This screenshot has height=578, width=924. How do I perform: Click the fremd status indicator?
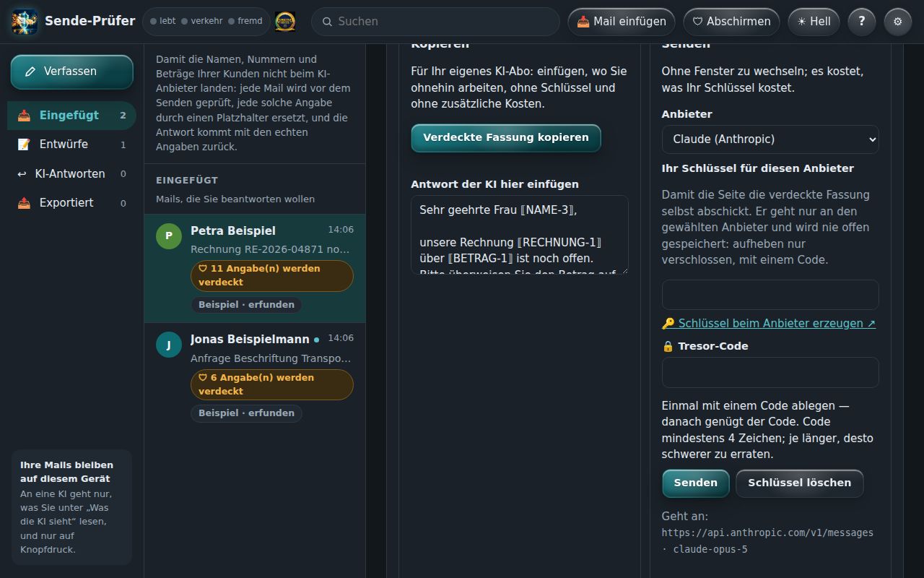tap(245, 22)
